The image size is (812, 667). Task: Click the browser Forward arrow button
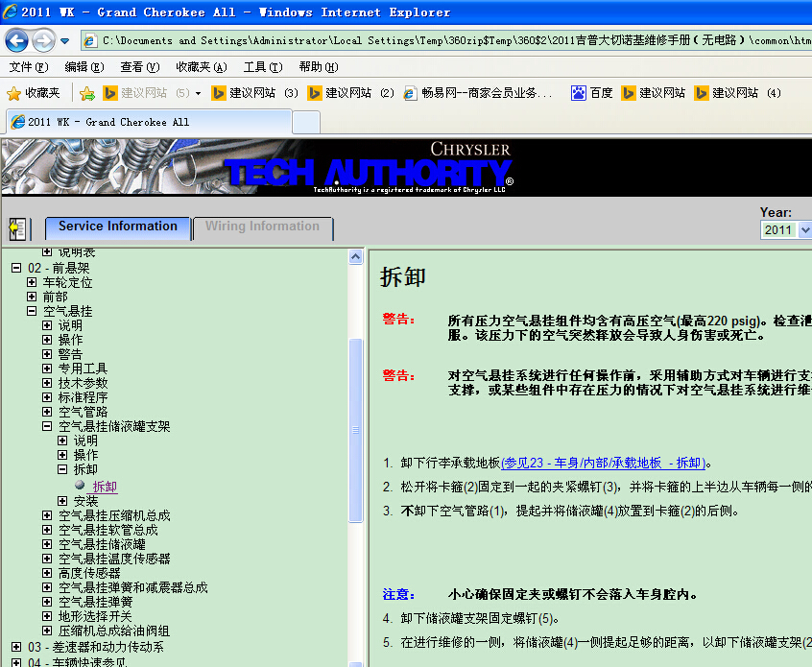43,40
